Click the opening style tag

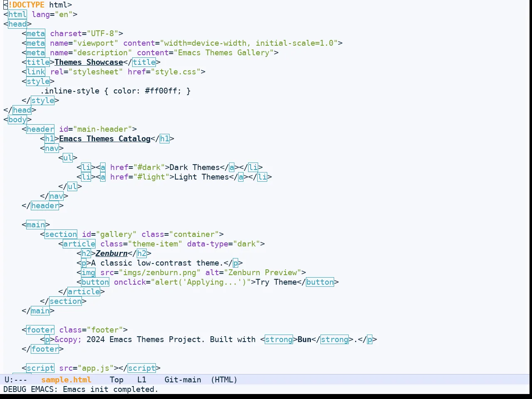click(x=38, y=81)
